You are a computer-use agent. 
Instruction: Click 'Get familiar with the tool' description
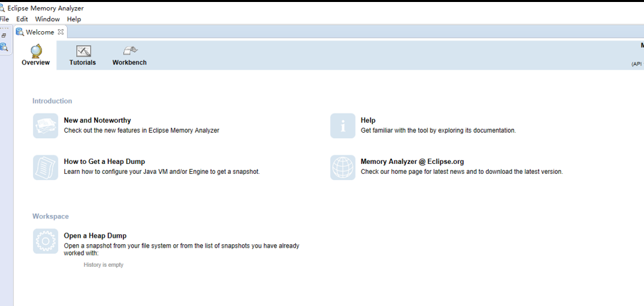pos(438,130)
